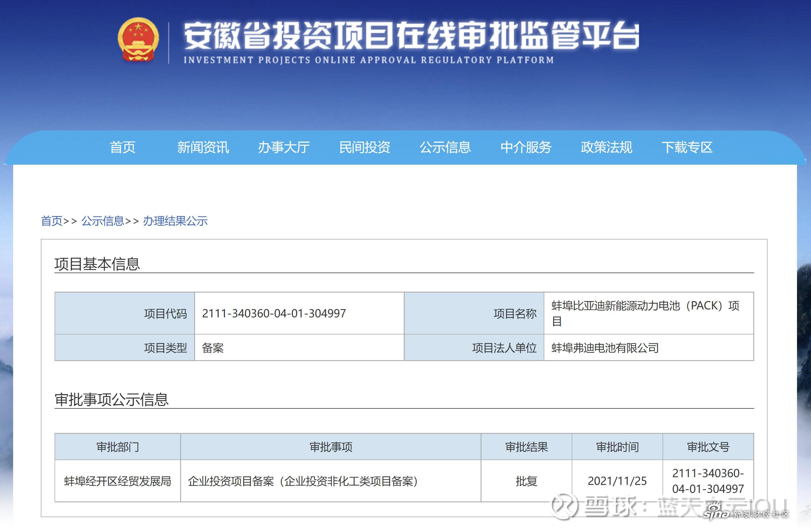Click the approval document number cell
This screenshot has width=811, height=532.
[x=708, y=481]
